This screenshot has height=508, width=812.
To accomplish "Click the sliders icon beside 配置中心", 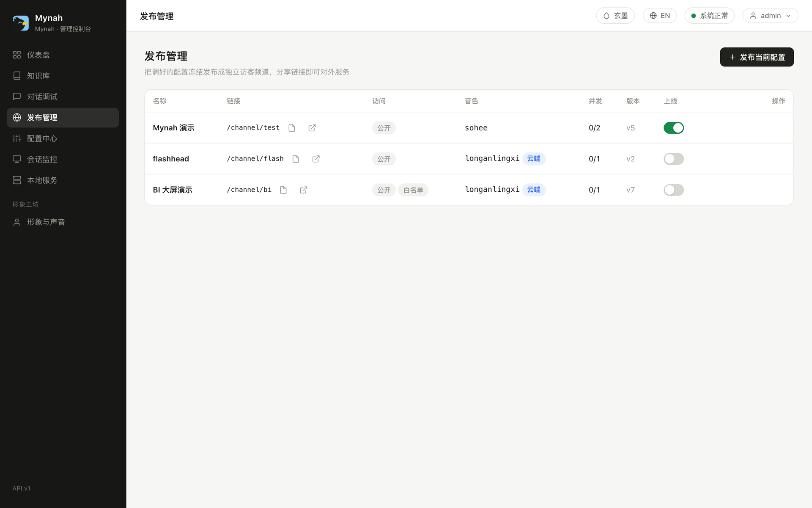I will [x=17, y=138].
